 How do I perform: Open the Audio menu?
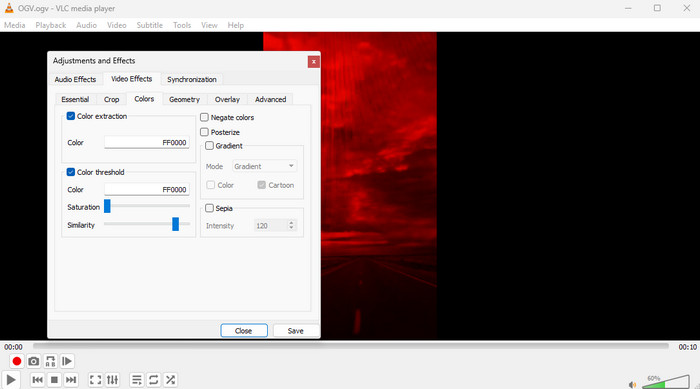click(x=87, y=25)
